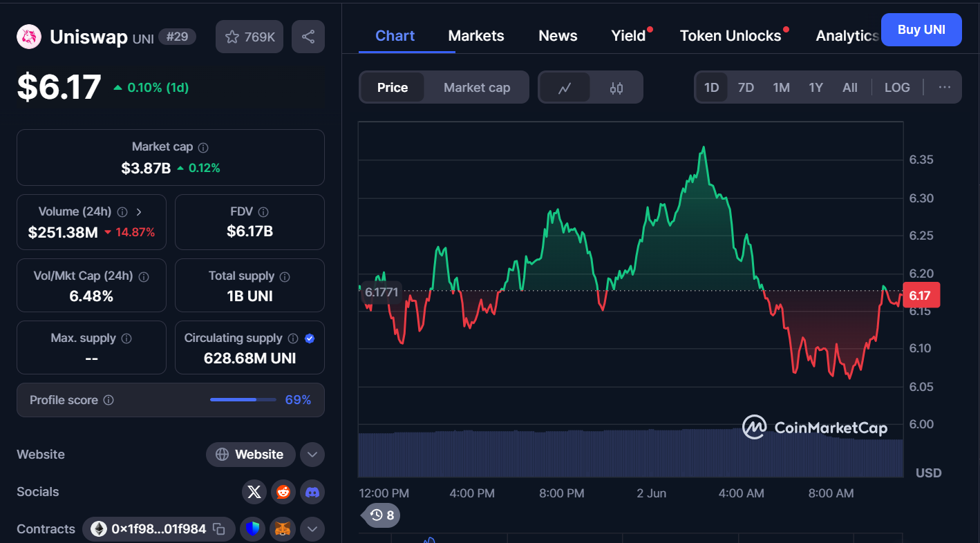Image resolution: width=980 pixels, height=543 pixels.
Task: Copy the contract address icon
Action: pos(219,529)
